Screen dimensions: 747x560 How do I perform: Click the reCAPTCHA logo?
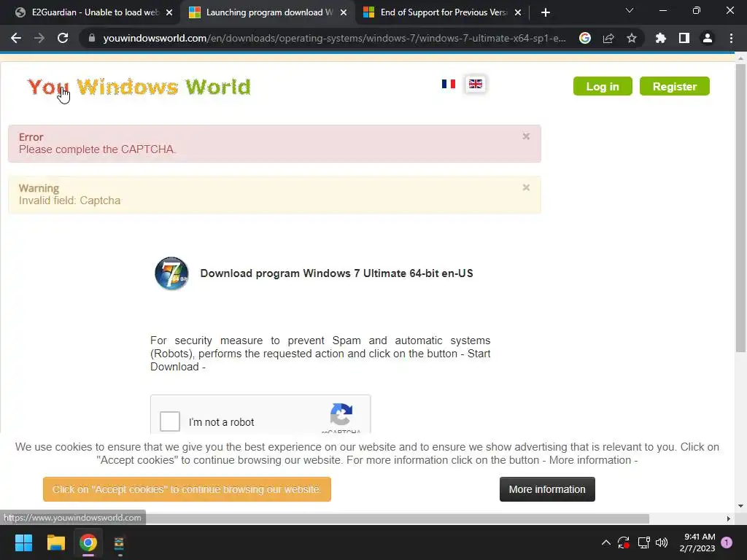(x=341, y=414)
